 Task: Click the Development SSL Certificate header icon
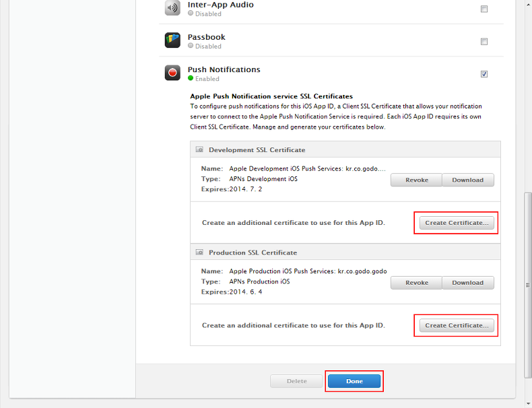tap(199, 149)
